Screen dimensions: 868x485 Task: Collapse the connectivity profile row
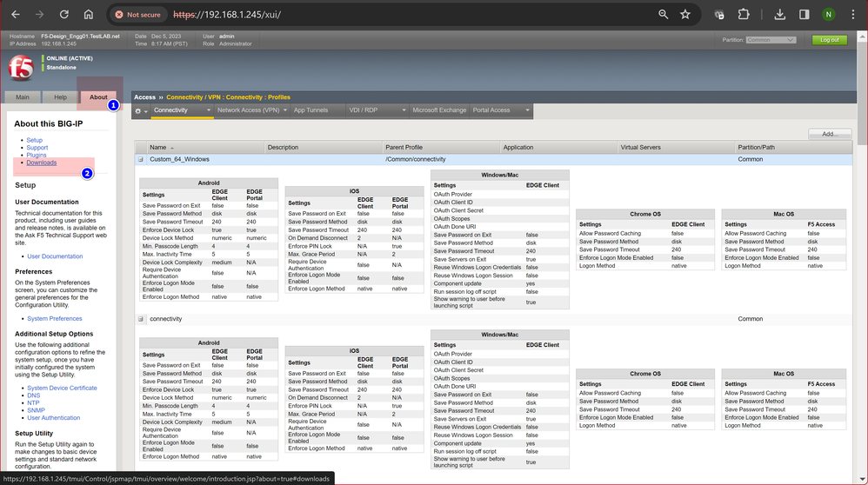(x=140, y=319)
